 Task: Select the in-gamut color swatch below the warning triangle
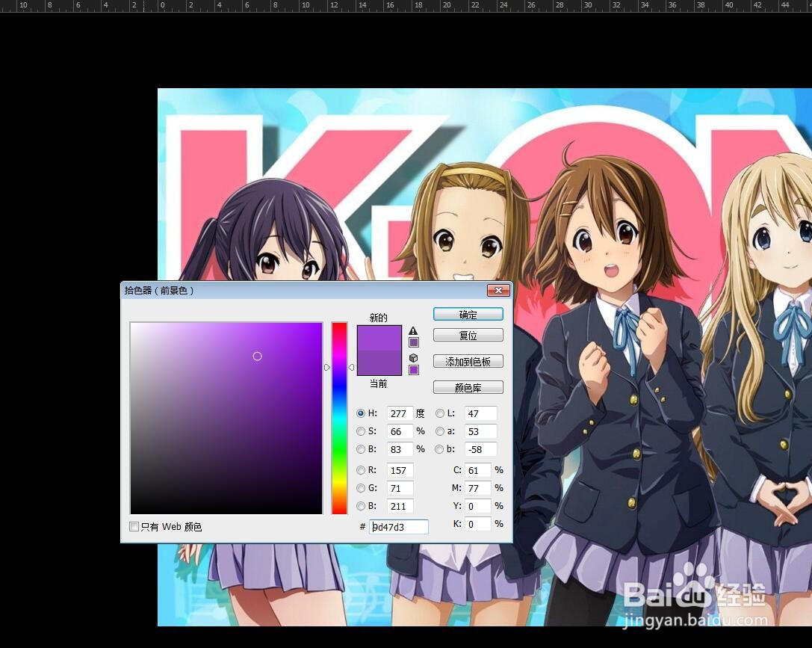(x=414, y=342)
